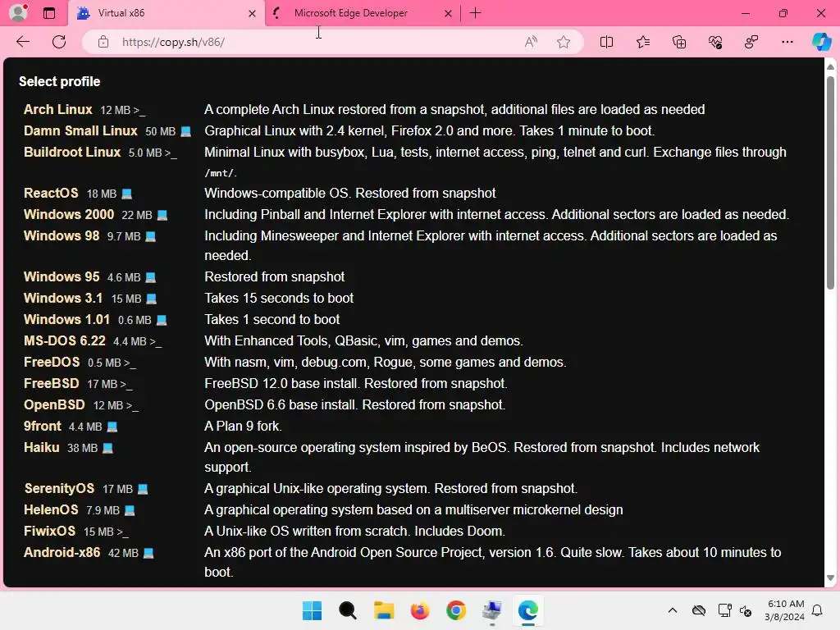Select the ReactOS profile
The height and width of the screenshot is (630, 840).
(x=51, y=193)
